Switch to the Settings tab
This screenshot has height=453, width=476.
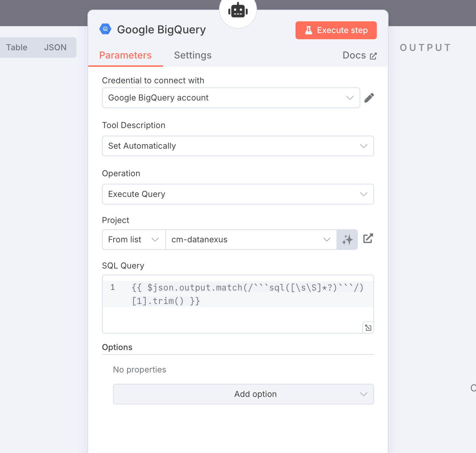193,55
